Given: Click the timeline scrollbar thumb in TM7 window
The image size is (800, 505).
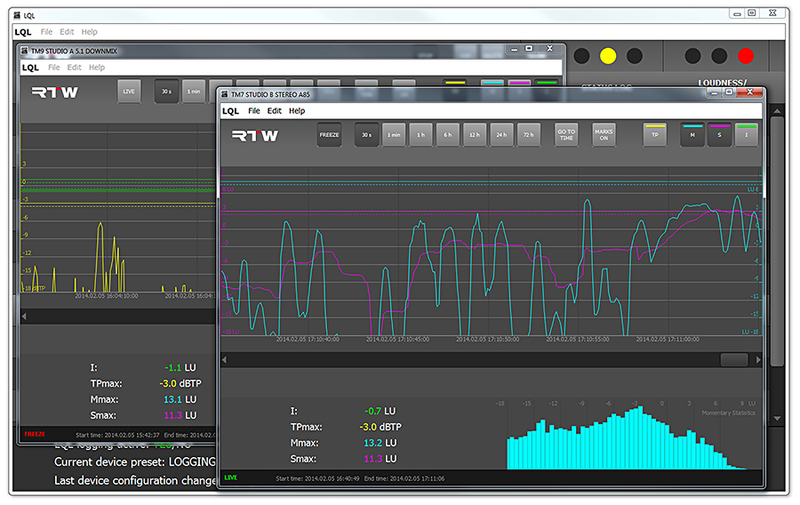Looking at the screenshot, I should (734, 359).
